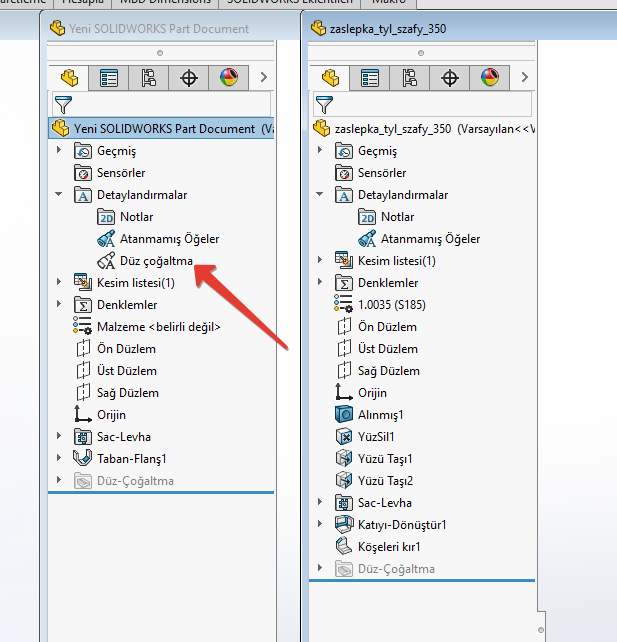Screen dimensions: 617x642
Task: Select Malzeme <belirli değil> in the tree
Action: coord(158,327)
